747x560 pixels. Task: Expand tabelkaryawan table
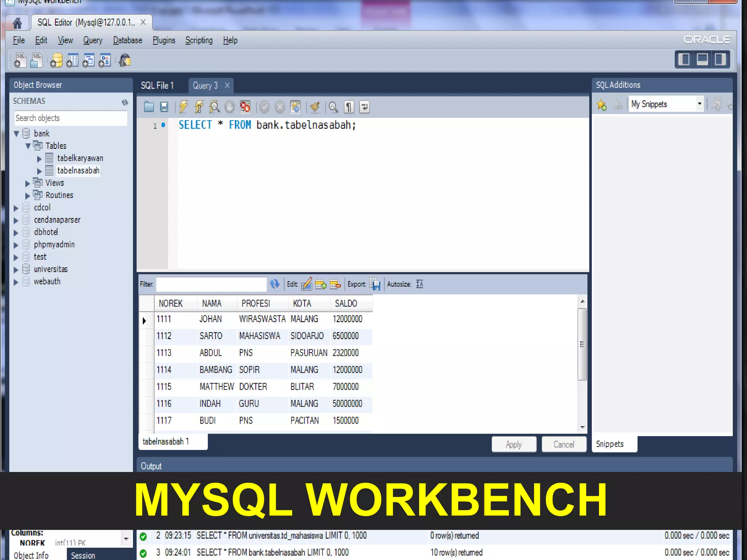[x=39, y=159]
